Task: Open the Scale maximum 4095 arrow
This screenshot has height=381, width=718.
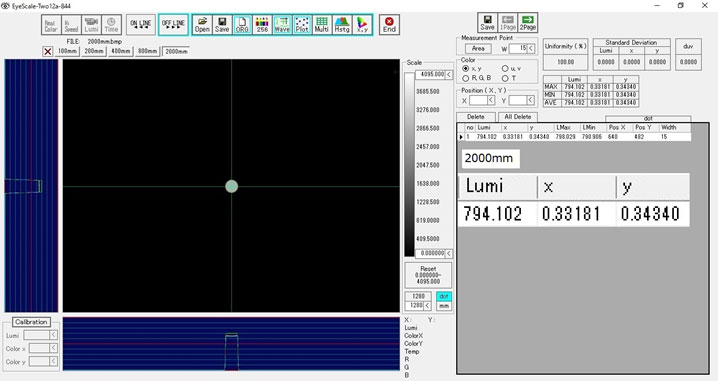Action: coord(449,74)
